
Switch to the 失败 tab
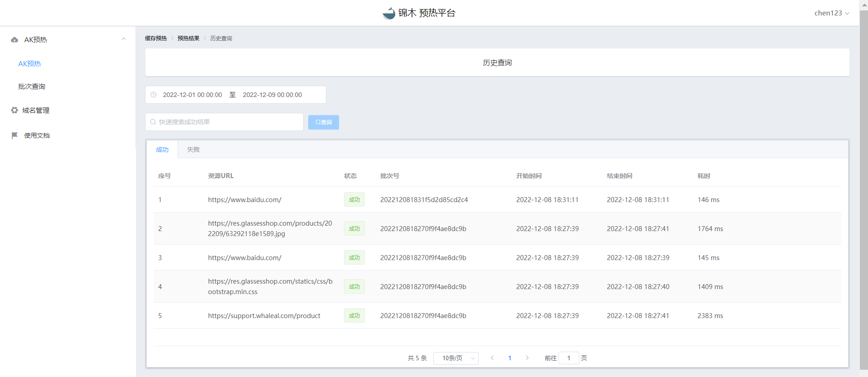pyautogui.click(x=194, y=150)
